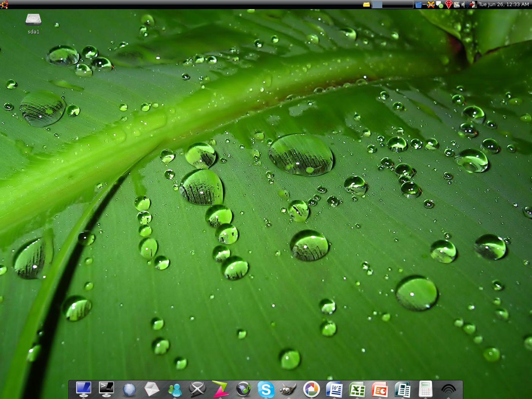Screen dimensions: 532x399
Task: Switch to first workspace in pager
Action: click(x=377, y=5)
